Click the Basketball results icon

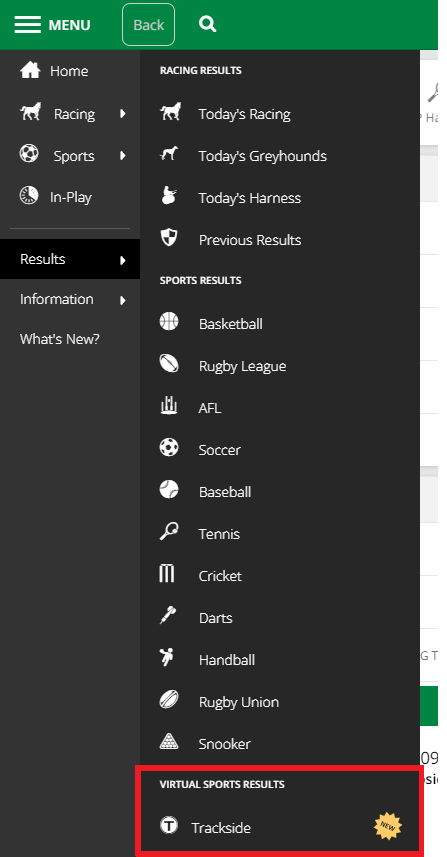169,321
